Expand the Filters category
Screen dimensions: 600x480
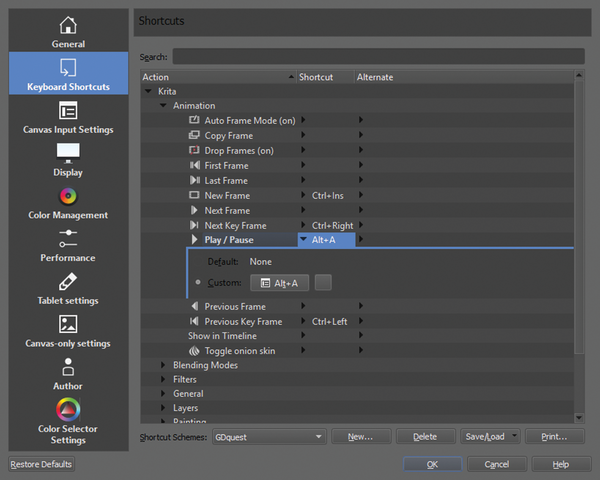pyautogui.click(x=163, y=379)
